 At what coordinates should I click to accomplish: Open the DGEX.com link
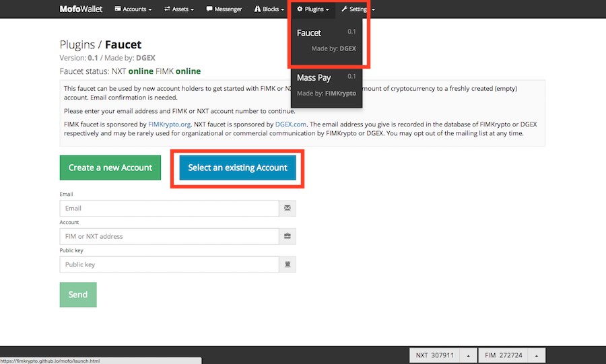coord(291,124)
